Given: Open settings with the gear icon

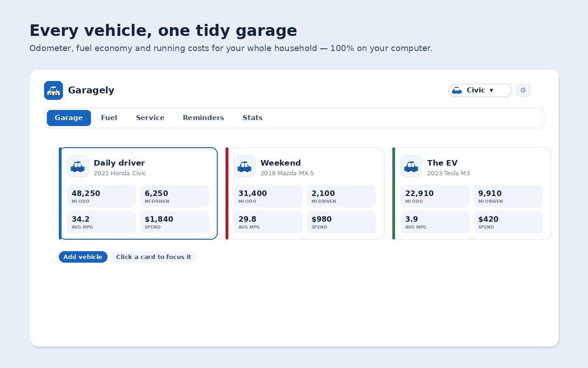Looking at the screenshot, I should tap(523, 90).
